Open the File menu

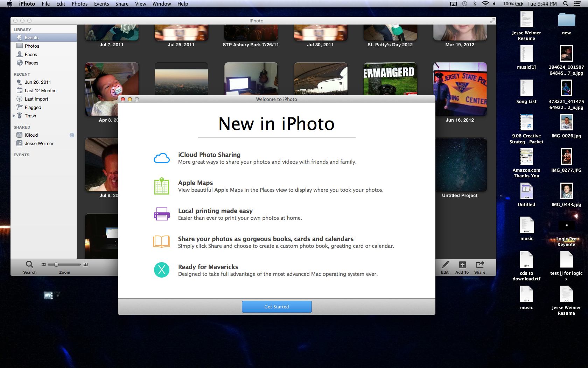pyautogui.click(x=45, y=4)
